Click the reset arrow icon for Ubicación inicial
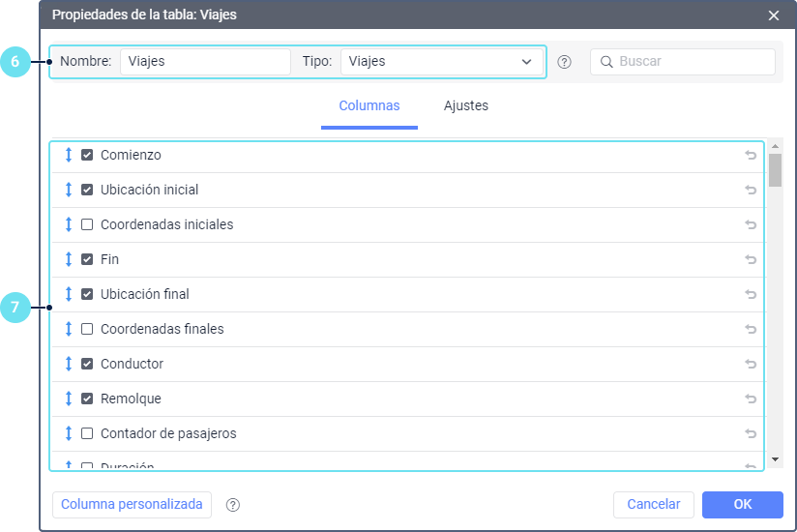The height and width of the screenshot is (532, 797). pyautogui.click(x=751, y=190)
